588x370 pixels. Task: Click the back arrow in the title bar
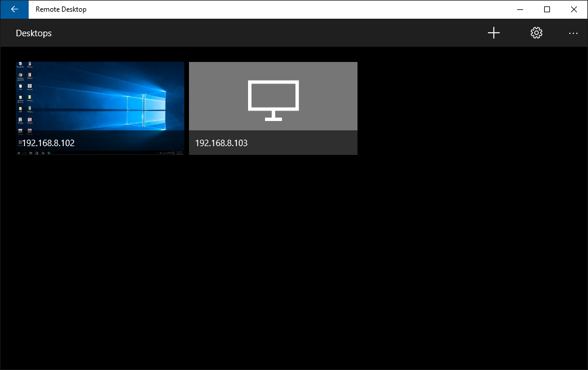click(14, 9)
